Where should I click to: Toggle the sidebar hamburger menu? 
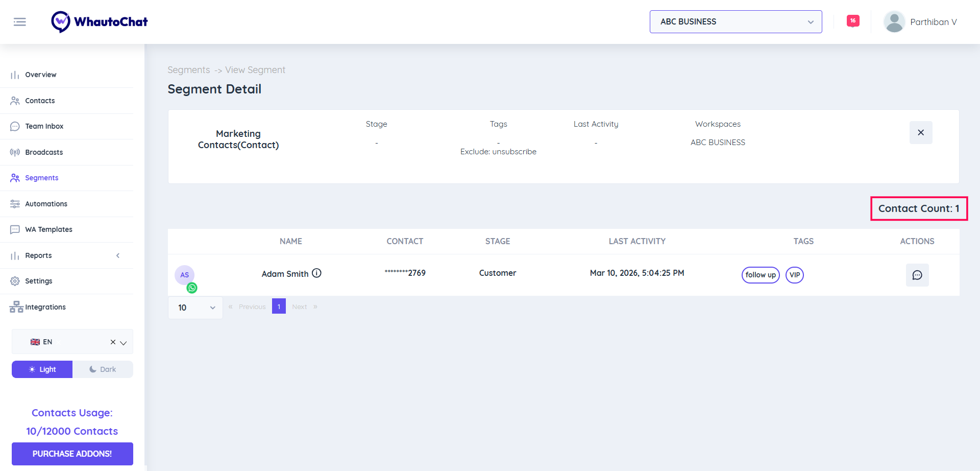(20, 21)
